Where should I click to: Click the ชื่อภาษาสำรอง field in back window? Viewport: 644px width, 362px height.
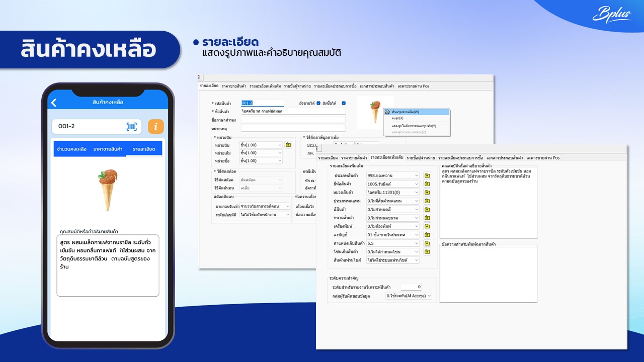point(293,120)
